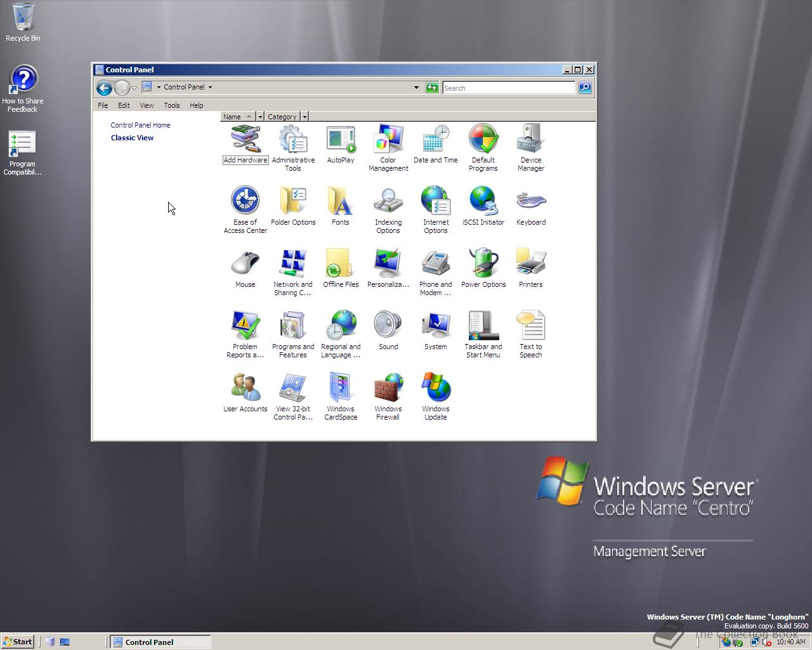812x650 pixels.
Task: Open Internet Options
Action: point(436,211)
